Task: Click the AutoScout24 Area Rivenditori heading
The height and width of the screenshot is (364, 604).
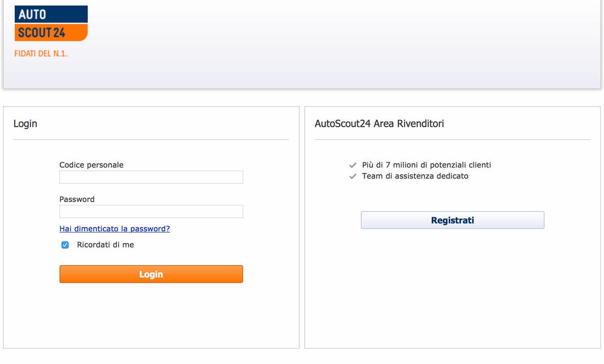Action: pos(379,124)
